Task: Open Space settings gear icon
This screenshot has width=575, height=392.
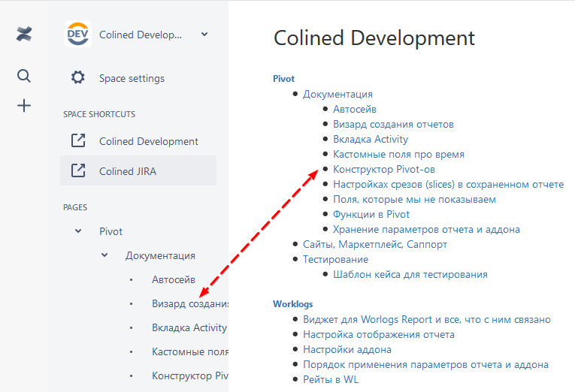Action: point(77,77)
